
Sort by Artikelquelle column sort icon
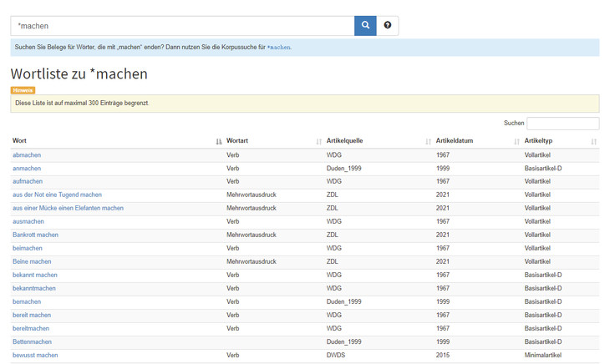tap(429, 142)
